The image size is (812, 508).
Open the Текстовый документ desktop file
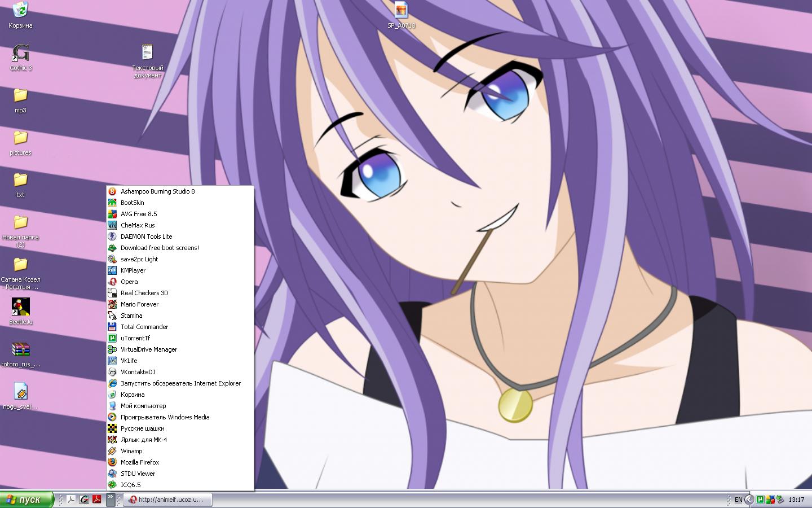pos(147,54)
